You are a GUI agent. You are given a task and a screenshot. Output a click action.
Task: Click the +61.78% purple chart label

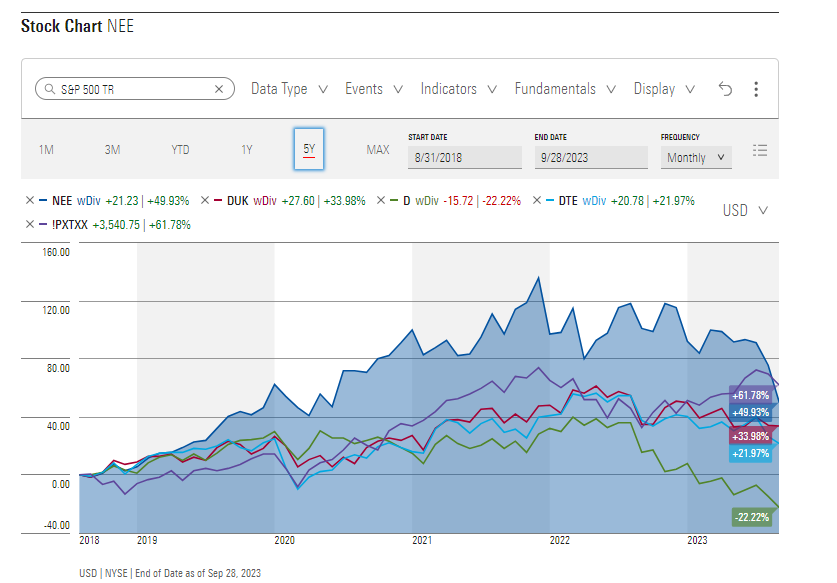pyautogui.click(x=751, y=396)
